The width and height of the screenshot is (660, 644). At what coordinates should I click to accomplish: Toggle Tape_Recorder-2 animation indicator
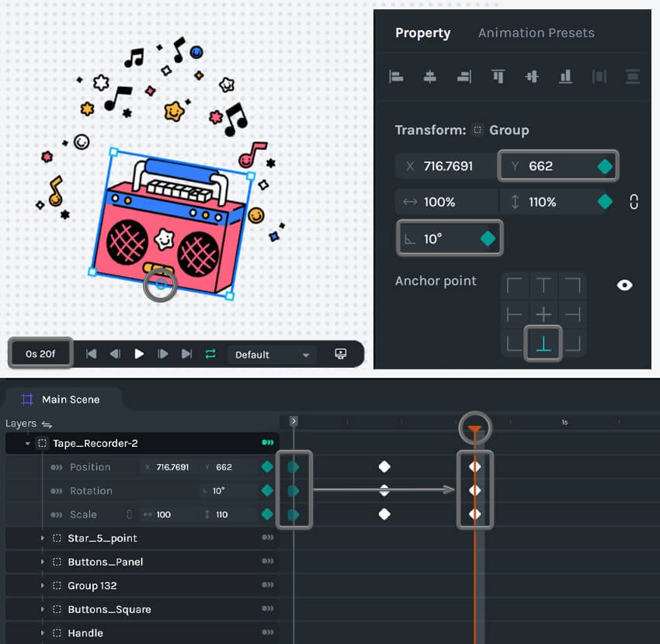(268, 442)
